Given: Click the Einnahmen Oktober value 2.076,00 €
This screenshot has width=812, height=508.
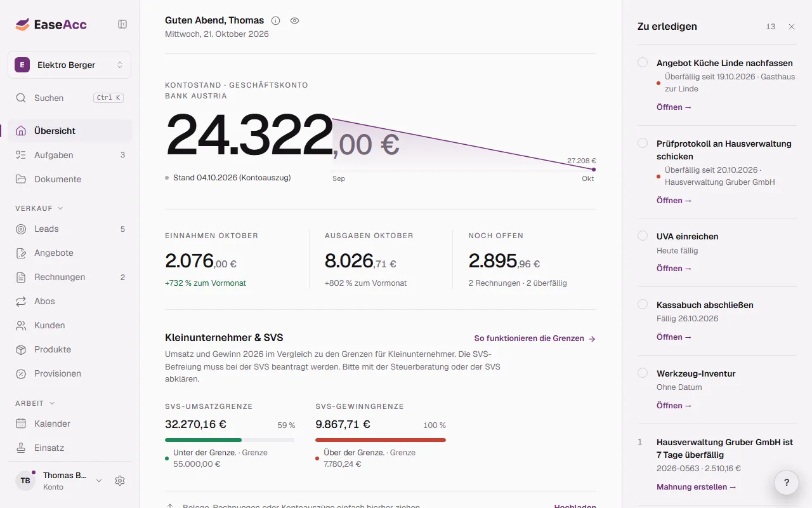Looking at the screenshot, I should pyautogui.click(x=200, y=260).
